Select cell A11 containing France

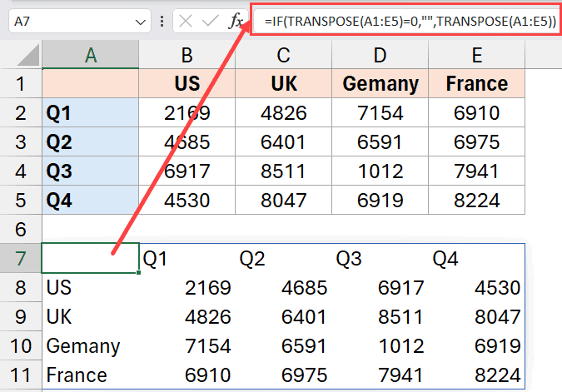pyautogui.click(x=90, y=375)
